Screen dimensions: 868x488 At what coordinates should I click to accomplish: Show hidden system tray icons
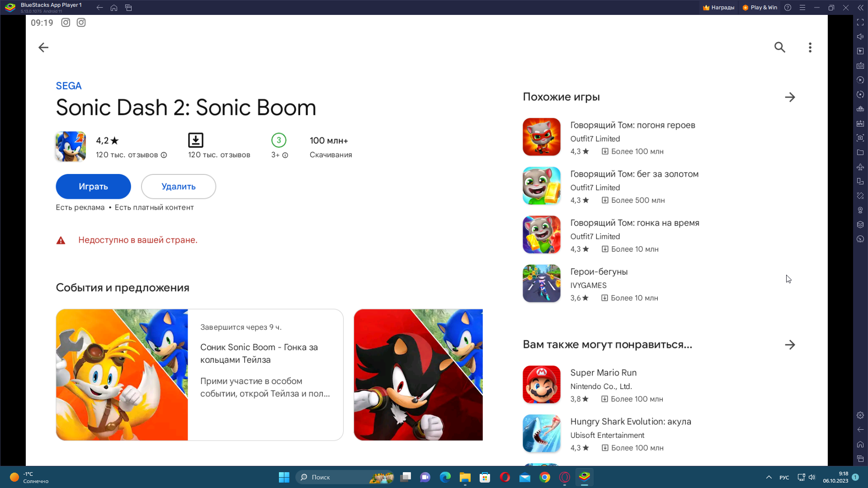point(769,477)
